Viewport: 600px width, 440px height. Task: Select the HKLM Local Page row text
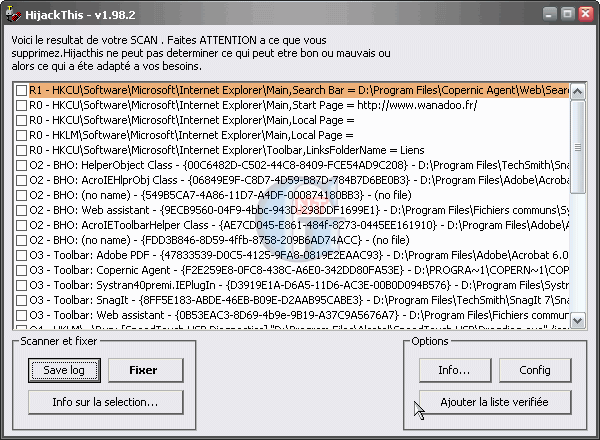191,135
